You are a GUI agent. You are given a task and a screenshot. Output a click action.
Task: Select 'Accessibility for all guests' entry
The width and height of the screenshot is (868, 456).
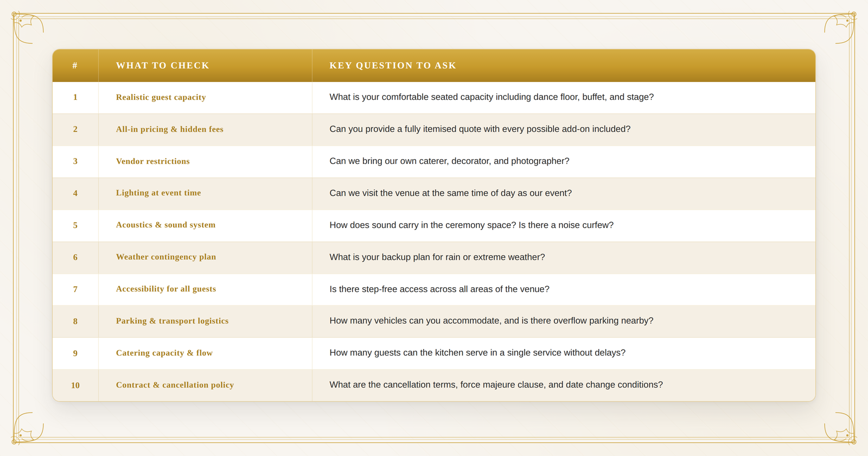166,289
